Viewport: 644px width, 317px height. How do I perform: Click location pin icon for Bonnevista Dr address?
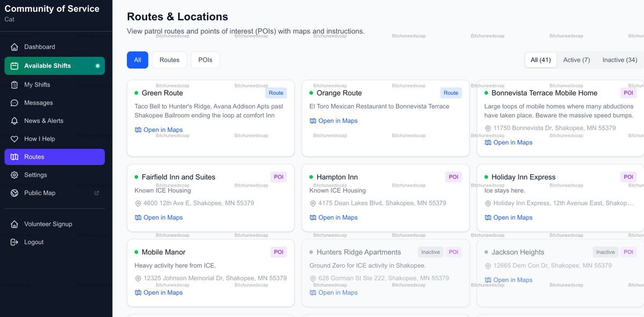click(488, 128)
